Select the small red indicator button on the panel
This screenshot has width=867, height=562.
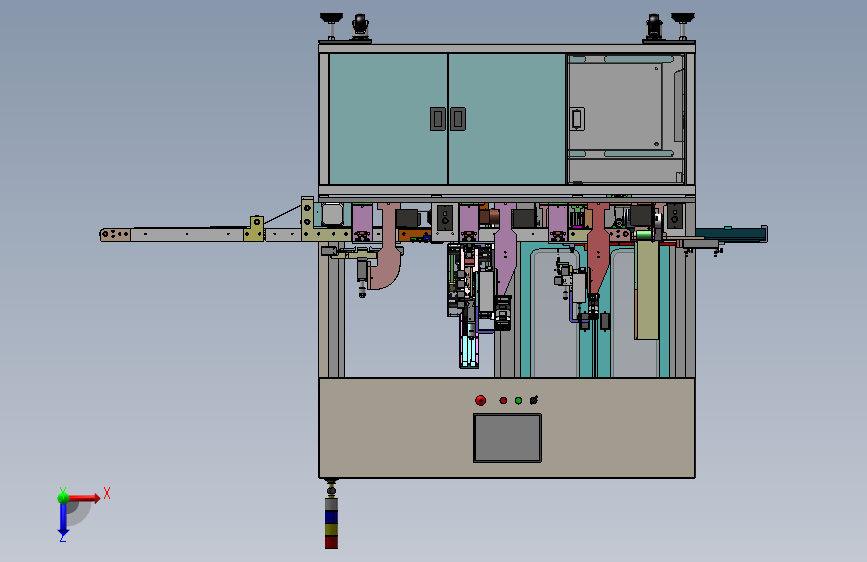pyautogui.click(x=503, y=400)
